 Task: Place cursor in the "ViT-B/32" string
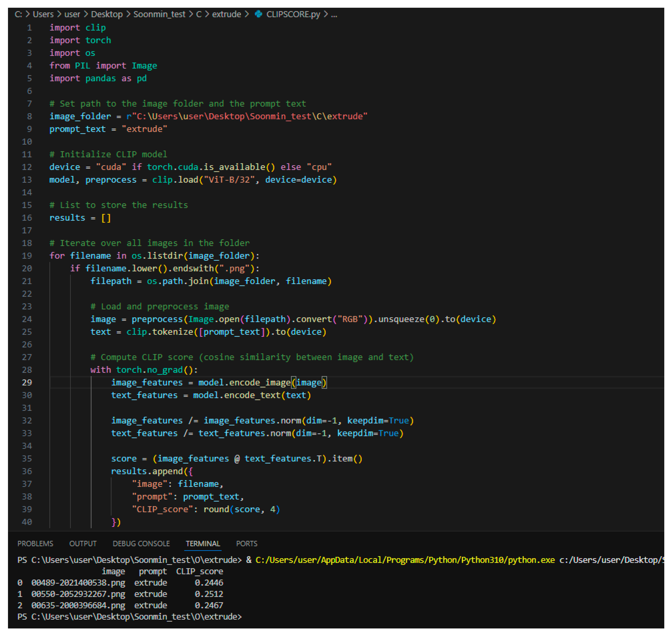(x=229, y=180)
